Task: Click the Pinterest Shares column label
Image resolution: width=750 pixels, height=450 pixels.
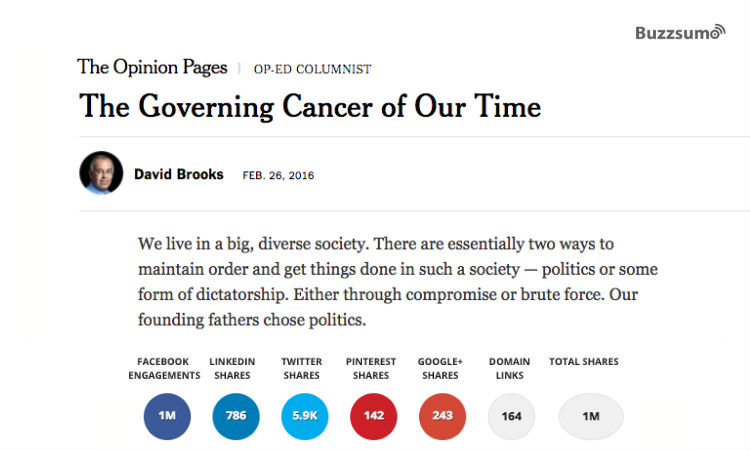Action: pyautogui.click(x=371, y=368)
